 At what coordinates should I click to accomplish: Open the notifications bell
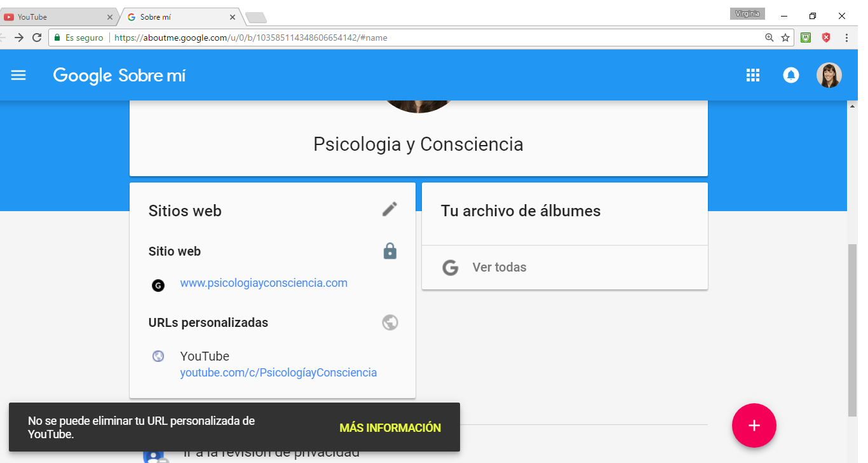791,75
